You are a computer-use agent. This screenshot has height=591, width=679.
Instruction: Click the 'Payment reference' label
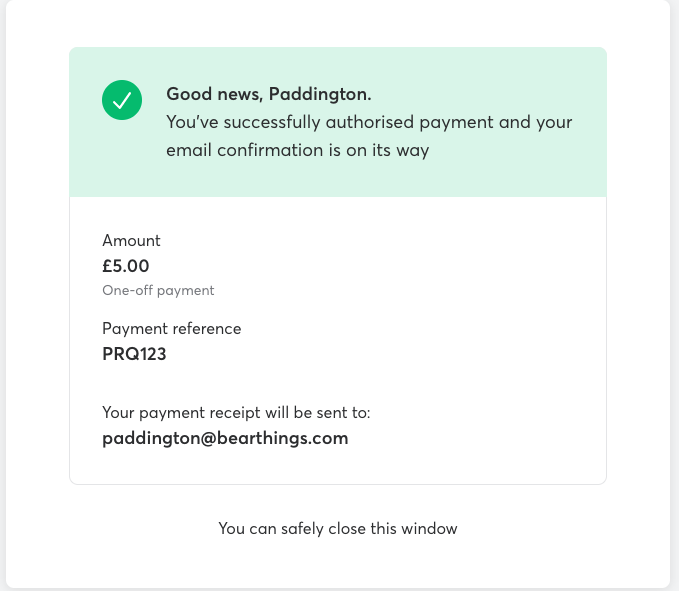pos(171,329)
